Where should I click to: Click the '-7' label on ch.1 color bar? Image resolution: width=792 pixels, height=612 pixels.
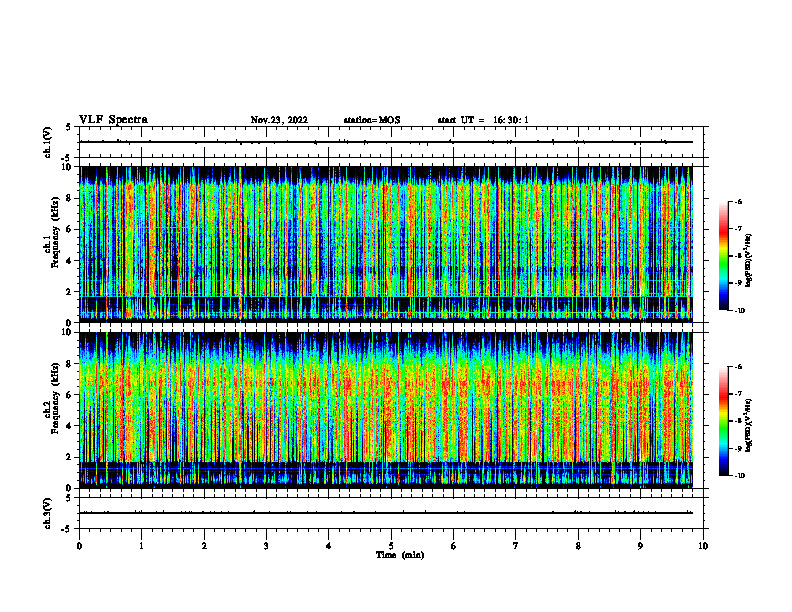738,229
